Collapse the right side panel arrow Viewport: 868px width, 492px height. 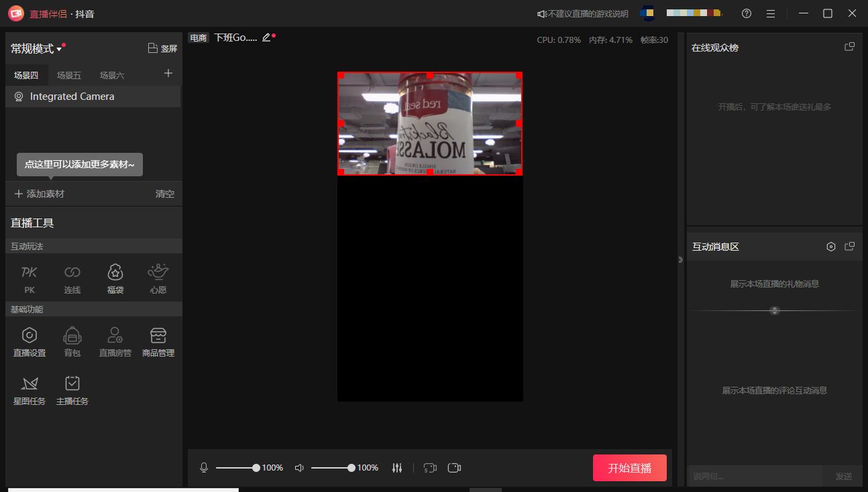coord(680,259)
